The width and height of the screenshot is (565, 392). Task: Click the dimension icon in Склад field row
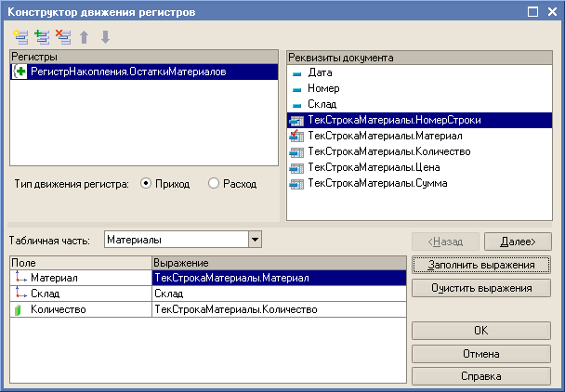pos(20,293)
